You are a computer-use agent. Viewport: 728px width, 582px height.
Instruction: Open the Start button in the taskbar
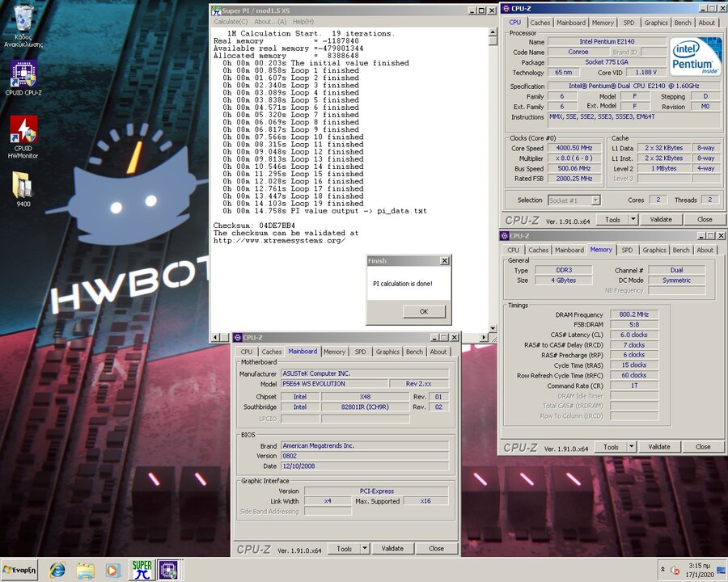tap(19, 570)
